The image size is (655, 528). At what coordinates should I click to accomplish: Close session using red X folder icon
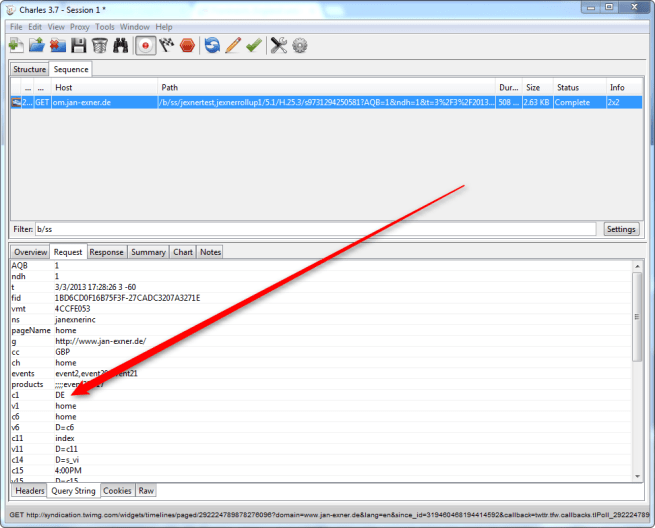(58, 45)
